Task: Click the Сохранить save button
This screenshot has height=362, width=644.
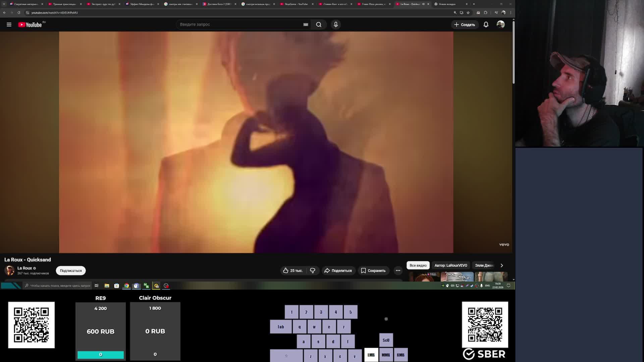Action: (373, 270)
